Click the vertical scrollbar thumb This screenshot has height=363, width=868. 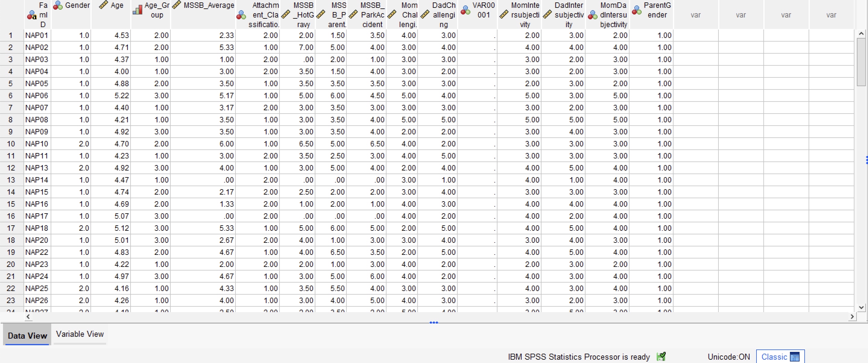coord(861,62)
